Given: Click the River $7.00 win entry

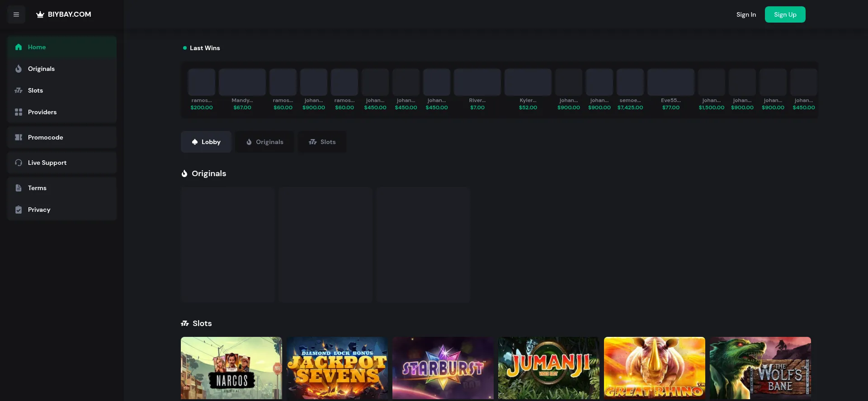Looking at the screenshot, I should 477,90.
